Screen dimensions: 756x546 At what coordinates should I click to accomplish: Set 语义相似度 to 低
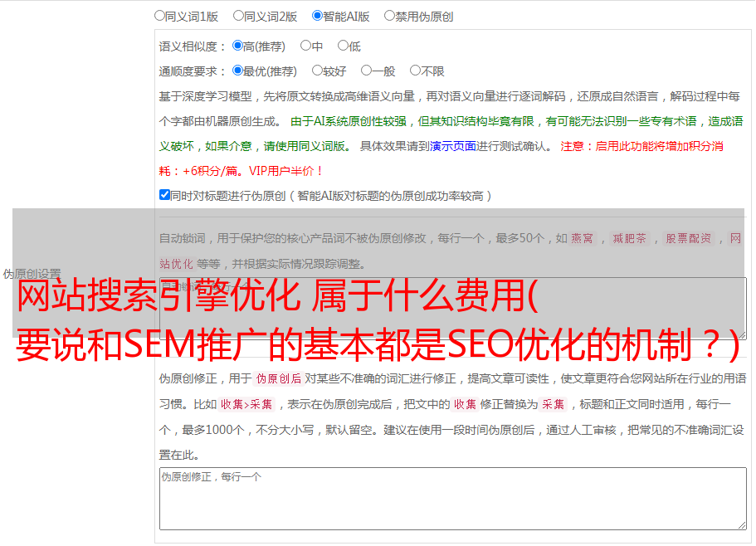pos(343,46)
